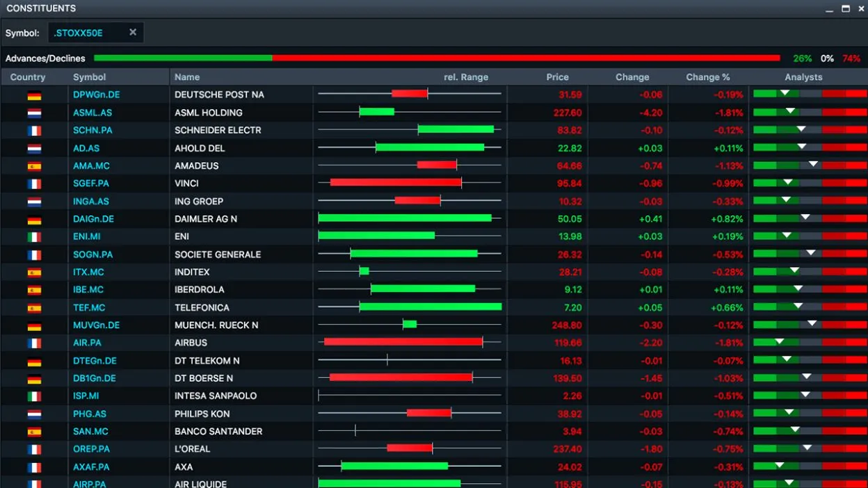Screen dimensions: 868x488
Task: Click the rel. Range bar for DAIMLER AG N
Action: click(410, 219)
